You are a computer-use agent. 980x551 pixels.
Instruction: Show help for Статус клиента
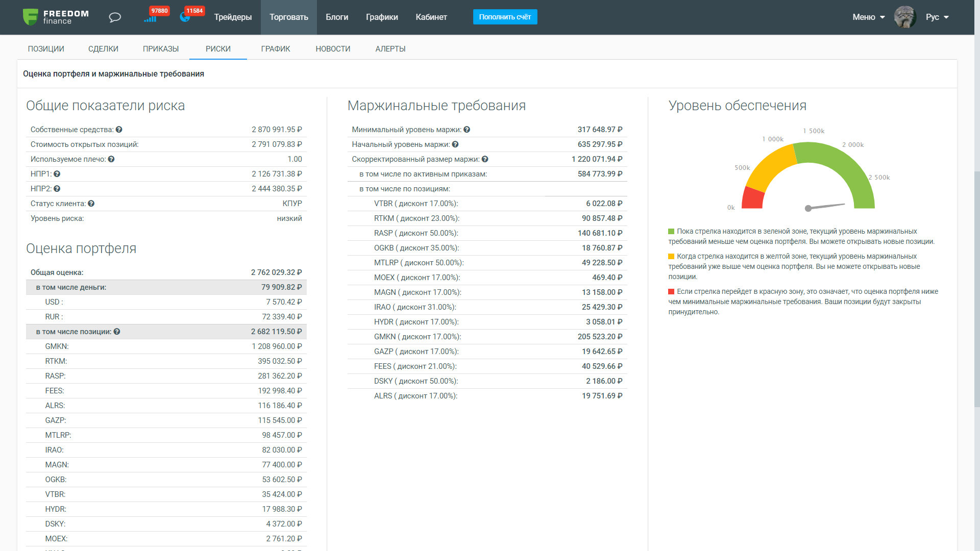coord(91,204)
